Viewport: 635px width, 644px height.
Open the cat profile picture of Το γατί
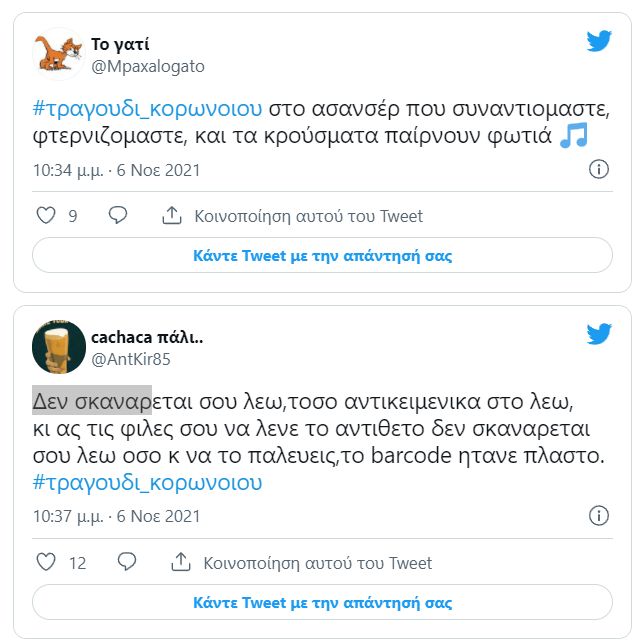coord(58,53)
